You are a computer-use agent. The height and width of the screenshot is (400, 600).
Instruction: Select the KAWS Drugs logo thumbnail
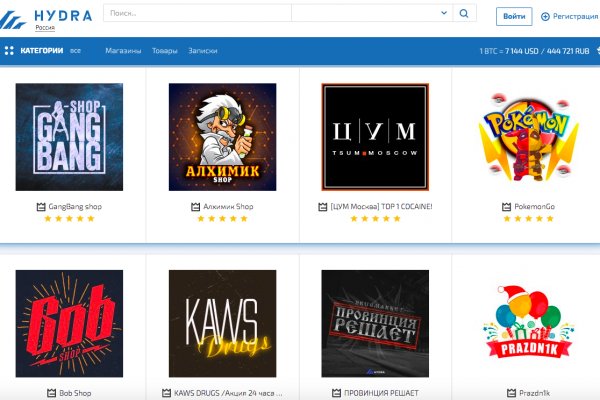coord(222,322)
